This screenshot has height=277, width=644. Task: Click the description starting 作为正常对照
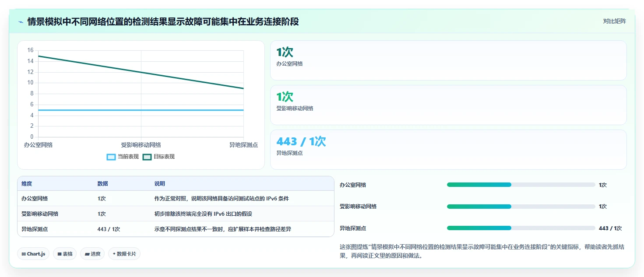[222, 199]
